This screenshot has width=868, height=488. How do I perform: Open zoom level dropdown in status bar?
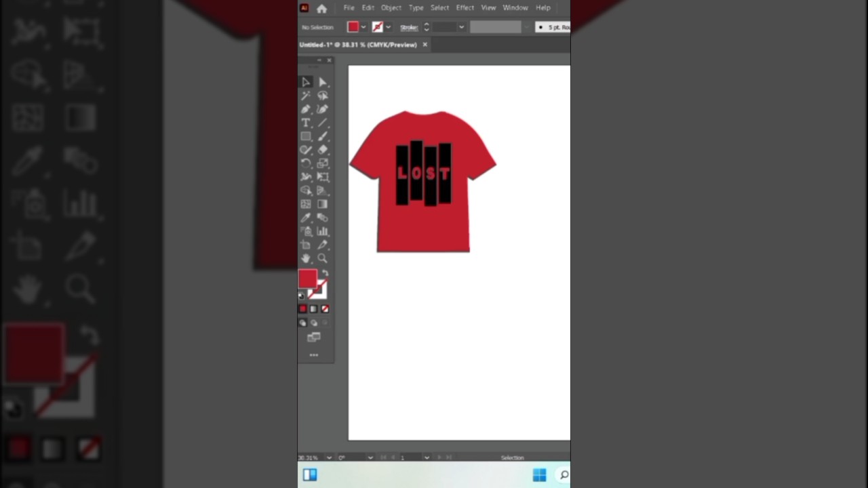[330, 457]
